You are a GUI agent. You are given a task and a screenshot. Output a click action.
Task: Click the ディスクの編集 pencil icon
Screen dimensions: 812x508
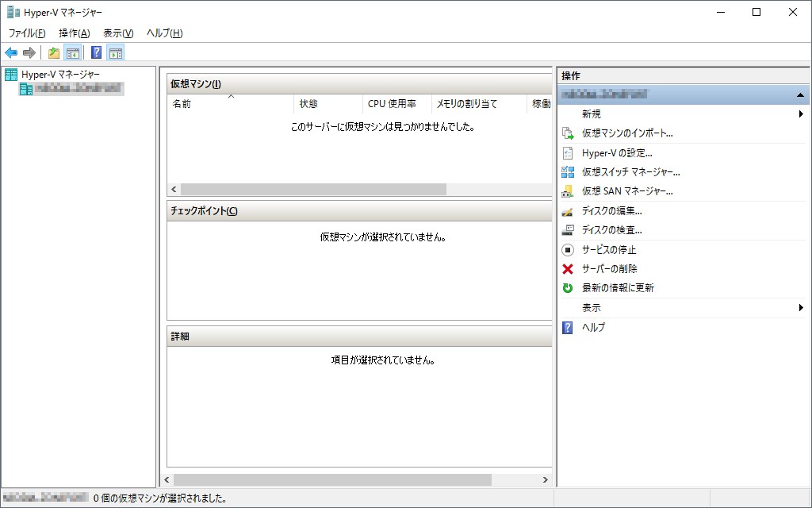[x=568, y=211]
